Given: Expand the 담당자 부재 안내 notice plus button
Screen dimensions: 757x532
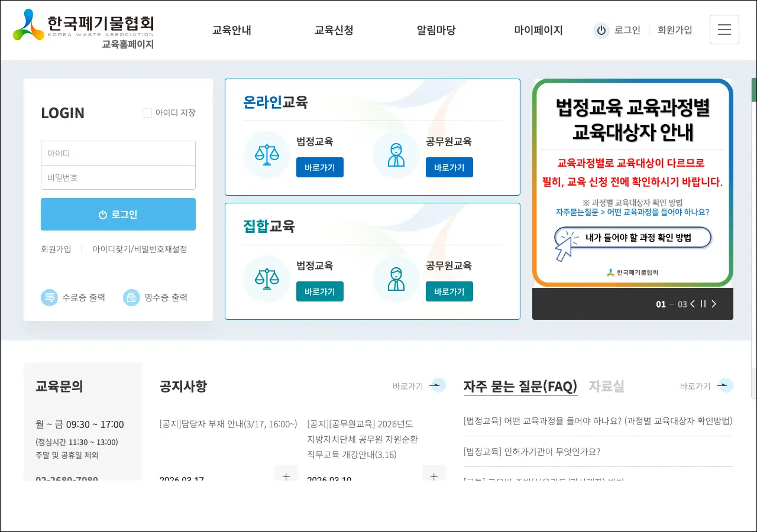Looking at the screenshot, I should click(286, 475).
